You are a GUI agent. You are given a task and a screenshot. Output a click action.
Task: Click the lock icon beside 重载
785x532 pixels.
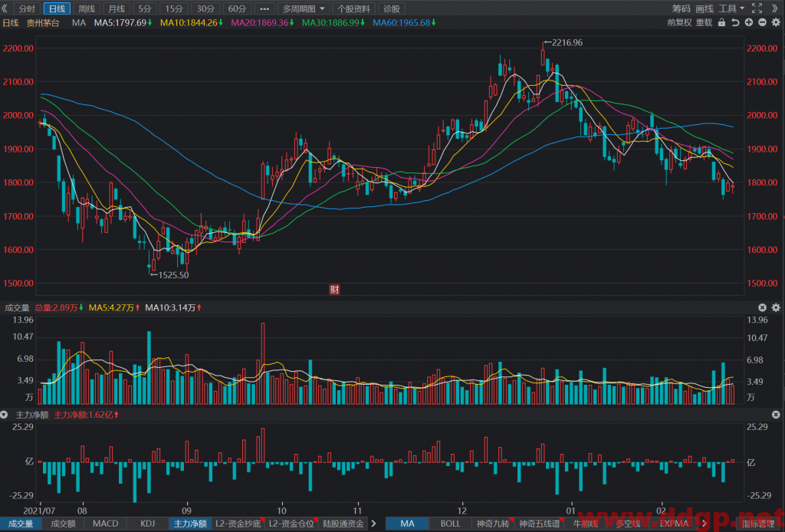pyautogui.click(x=721, y=22)
